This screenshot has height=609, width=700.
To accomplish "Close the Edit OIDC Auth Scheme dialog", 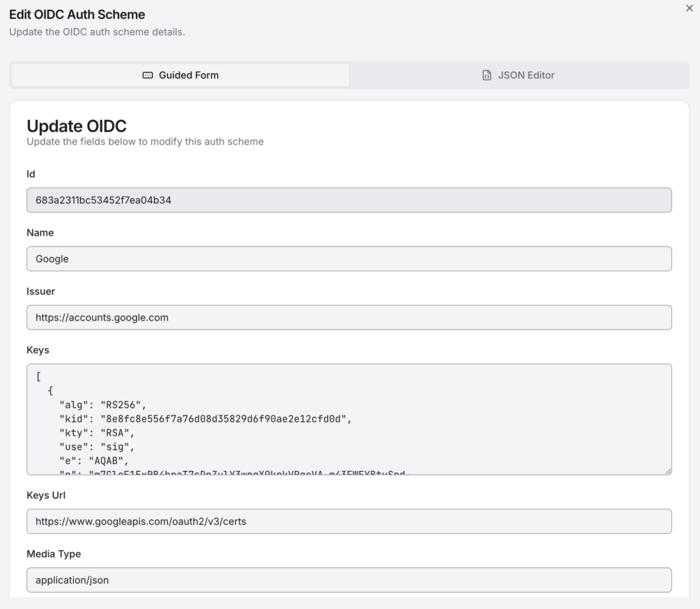I will (688, 8).
